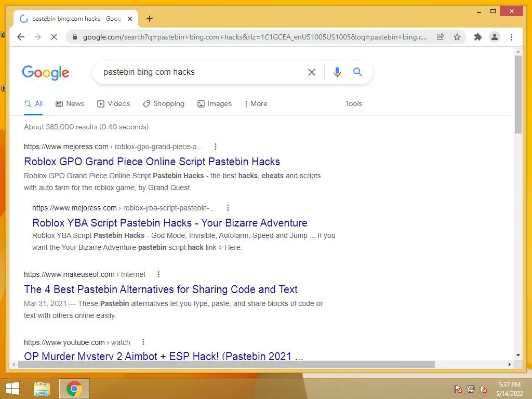Image resolution: width=532 pixels, height=399 pixels.
Task: Open the taskbar clock showing 5:37 PM
Action: 510,389
